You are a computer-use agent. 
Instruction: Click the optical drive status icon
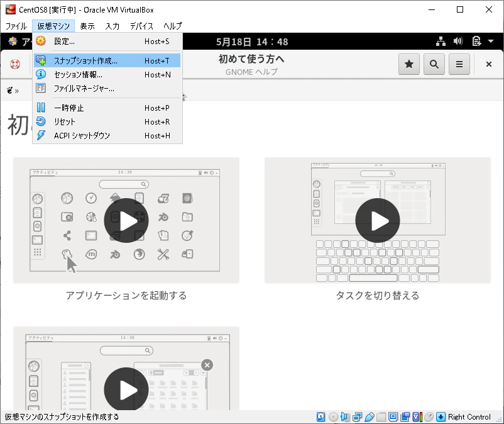click(333, 417)
